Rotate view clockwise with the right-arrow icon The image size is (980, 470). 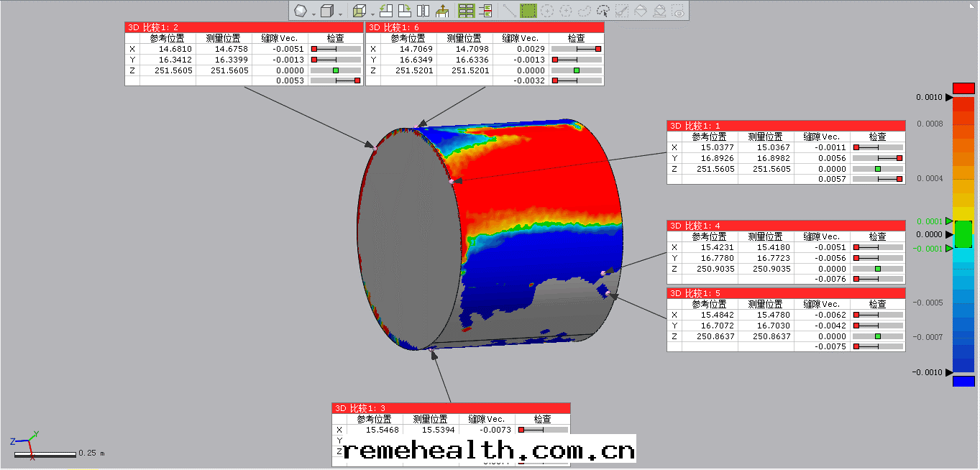(405, 11)
